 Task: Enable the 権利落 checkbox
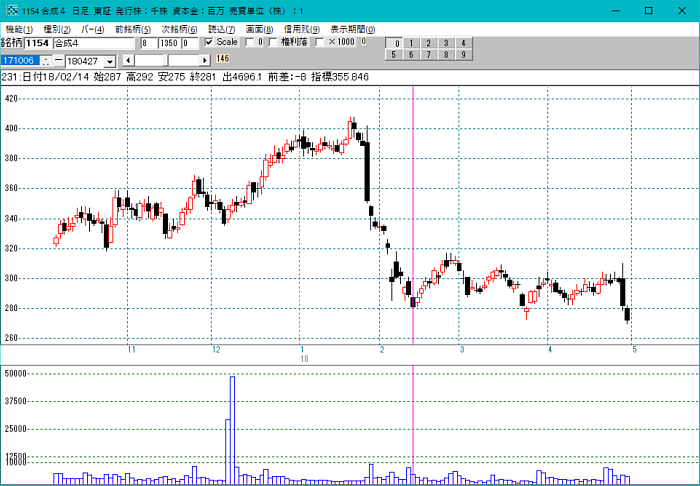(x=273, y=43)
